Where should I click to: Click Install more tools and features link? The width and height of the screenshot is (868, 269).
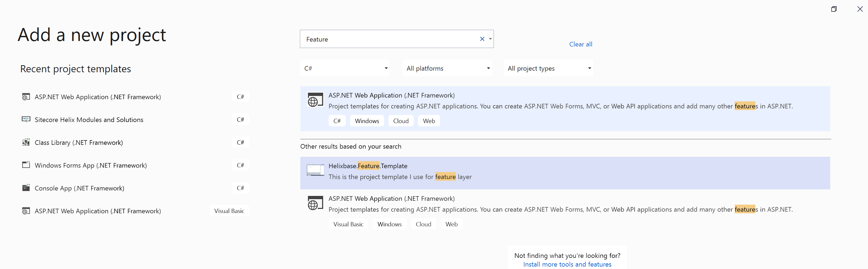[567, 265]
